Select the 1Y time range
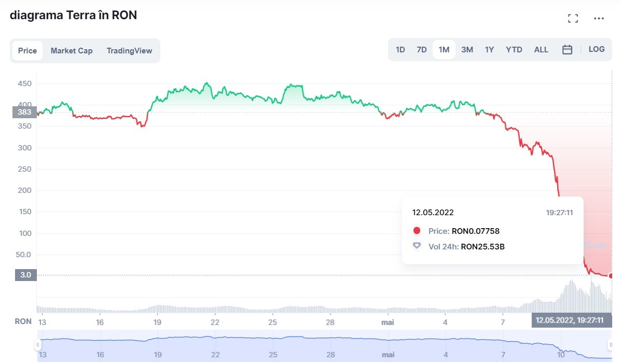The image size is (621, 364). 490,49
